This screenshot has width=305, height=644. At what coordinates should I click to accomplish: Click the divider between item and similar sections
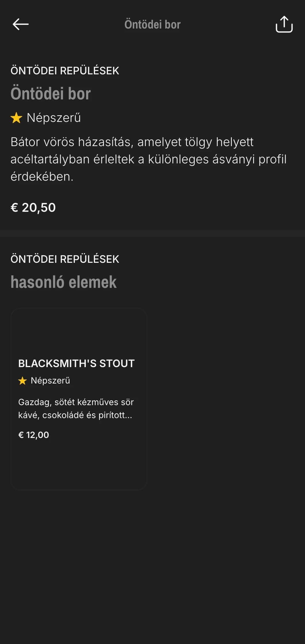[152, 233]
